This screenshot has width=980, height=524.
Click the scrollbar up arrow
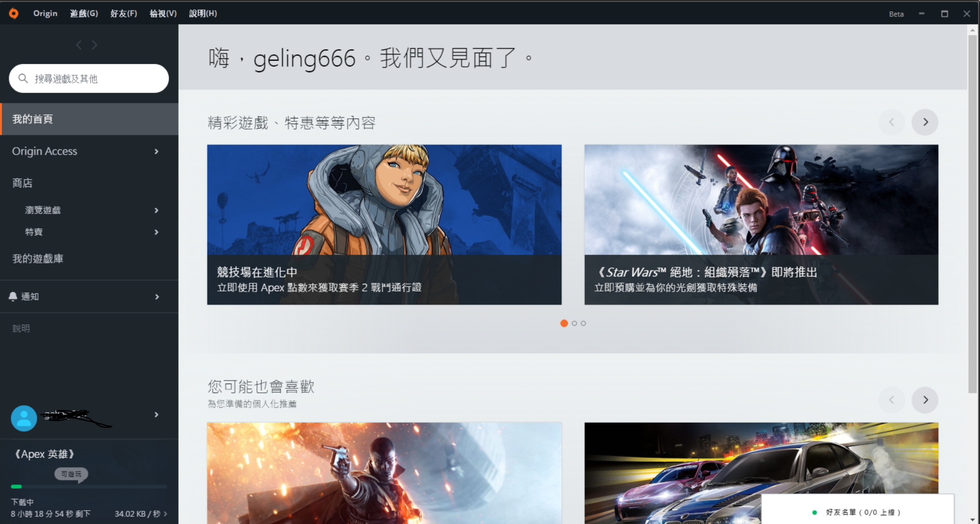tap(972, 31)
